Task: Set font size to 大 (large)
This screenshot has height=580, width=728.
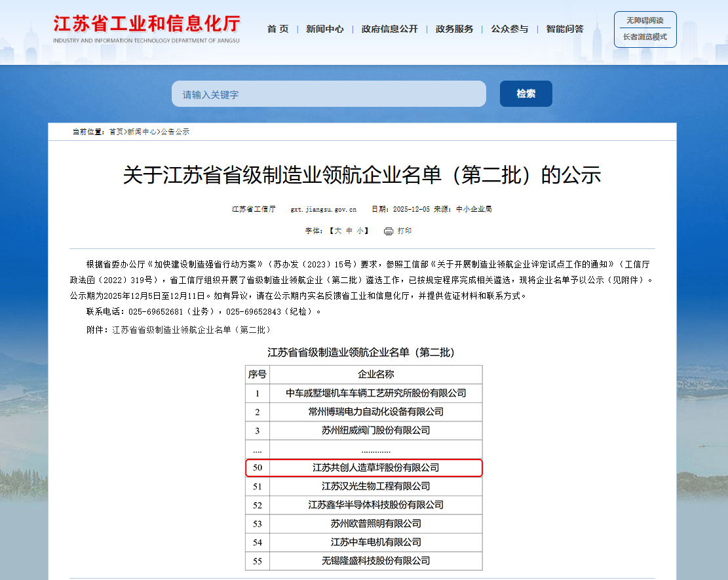Action: click(x=338, y=231)
